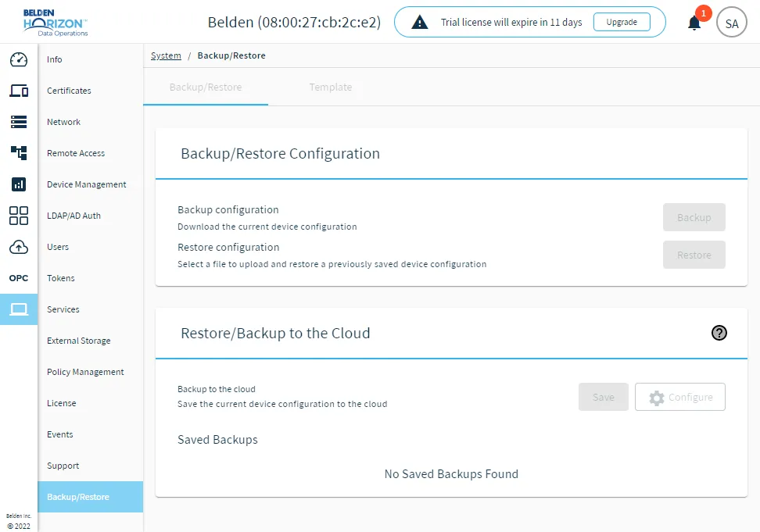Open LDAP/AD Auth menu item
760x532 pixels.
[x=90, y=216]
